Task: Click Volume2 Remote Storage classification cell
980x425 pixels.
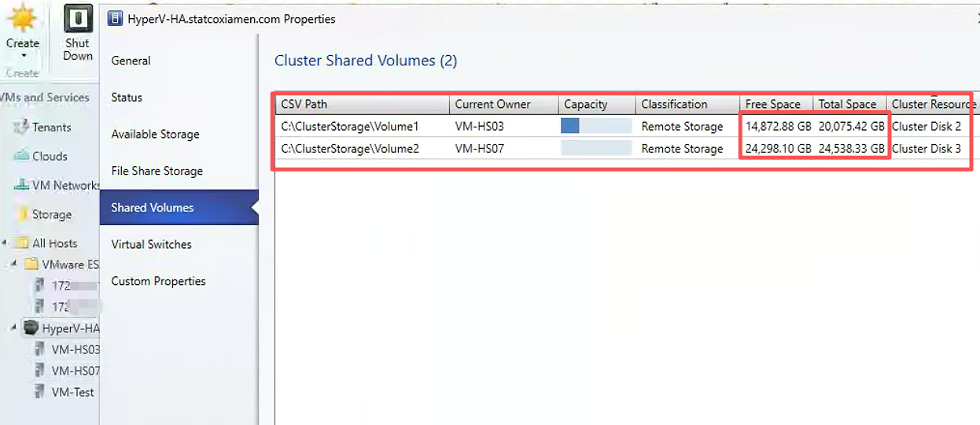Action: click(682, 148)
